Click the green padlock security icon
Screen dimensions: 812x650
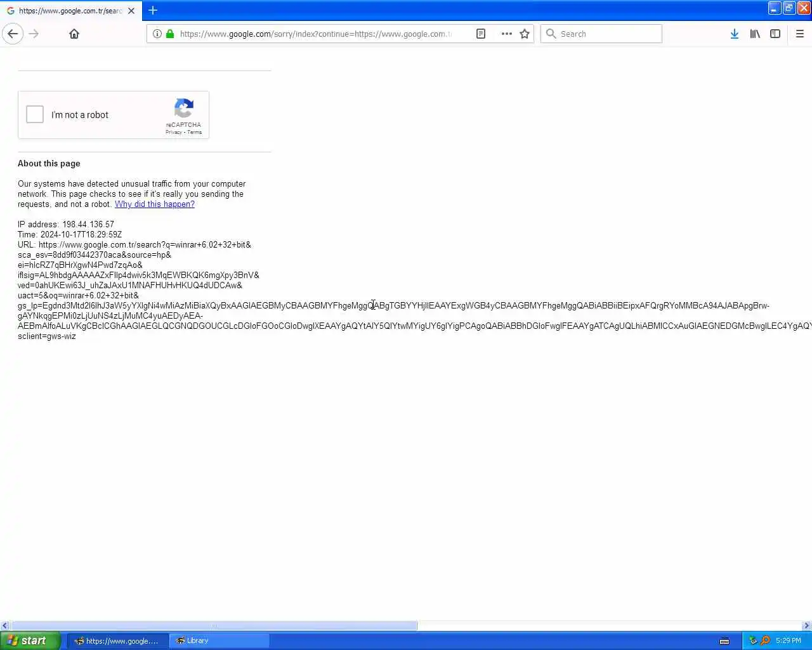point(170,34)
